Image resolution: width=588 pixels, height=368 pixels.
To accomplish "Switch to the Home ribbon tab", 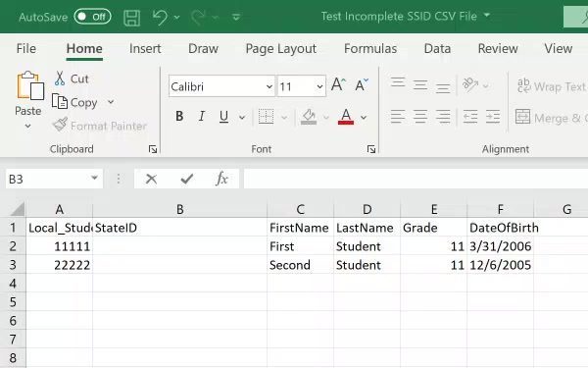I will 84,48.
